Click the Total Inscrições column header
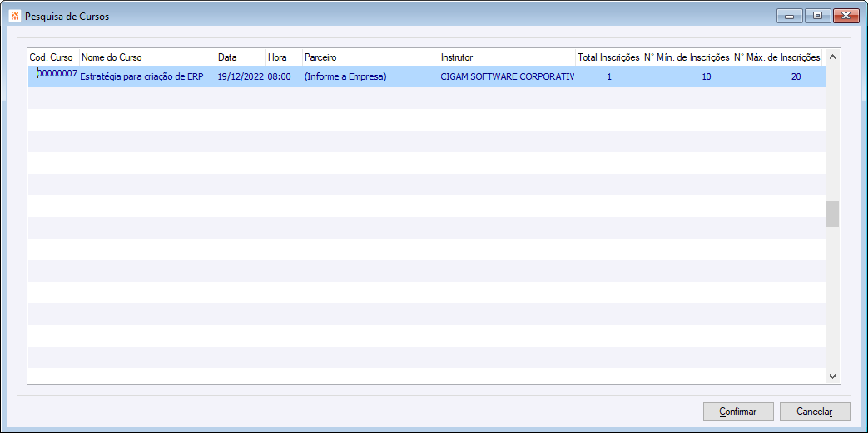The image size is (868, 434). coord(608,57)
